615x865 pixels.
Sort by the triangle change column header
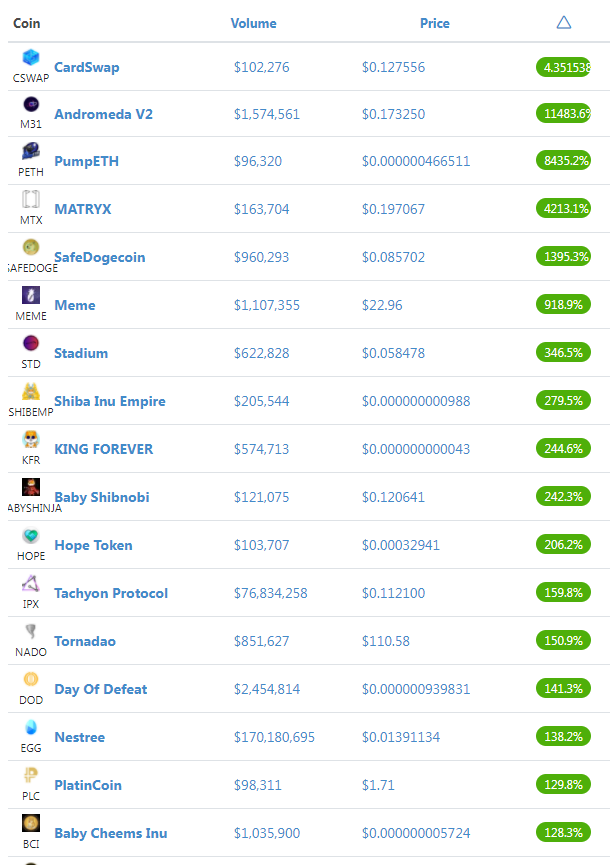click(564, 23)
